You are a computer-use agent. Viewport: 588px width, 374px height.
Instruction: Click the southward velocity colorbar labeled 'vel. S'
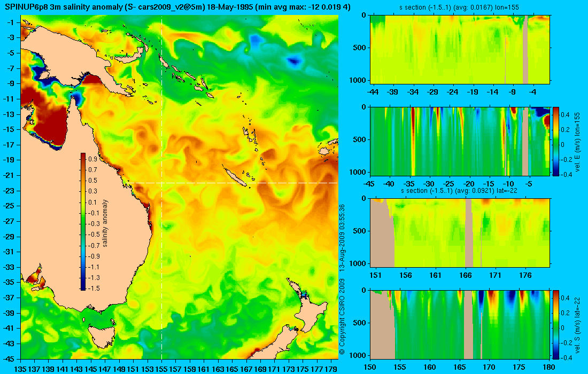point(556,324)
